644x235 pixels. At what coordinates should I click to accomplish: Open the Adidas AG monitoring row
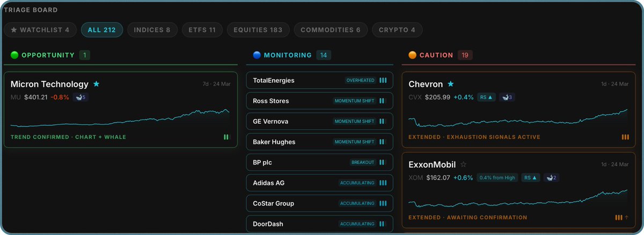tap(320, 183)
